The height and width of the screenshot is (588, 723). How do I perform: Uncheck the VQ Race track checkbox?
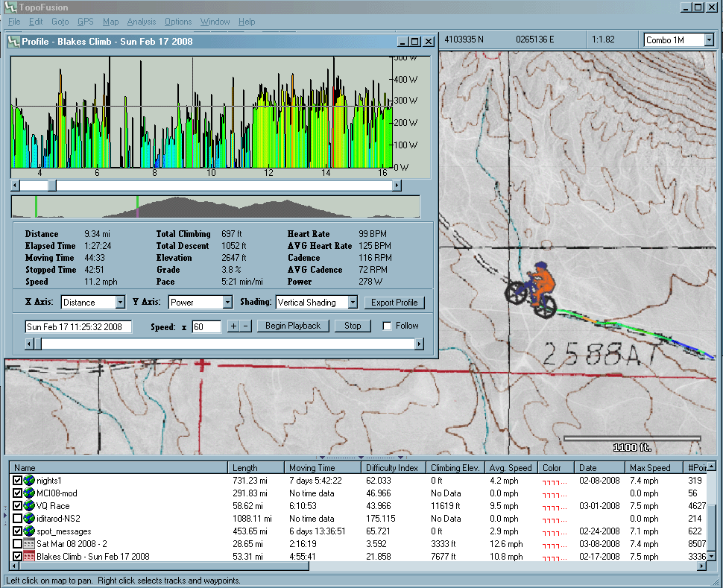[18, 506]
